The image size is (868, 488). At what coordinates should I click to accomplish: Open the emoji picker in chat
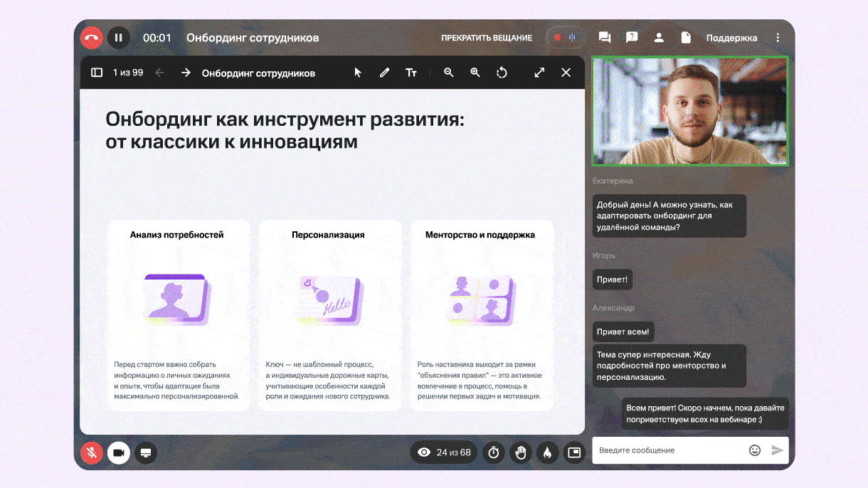tap(755, 450)
